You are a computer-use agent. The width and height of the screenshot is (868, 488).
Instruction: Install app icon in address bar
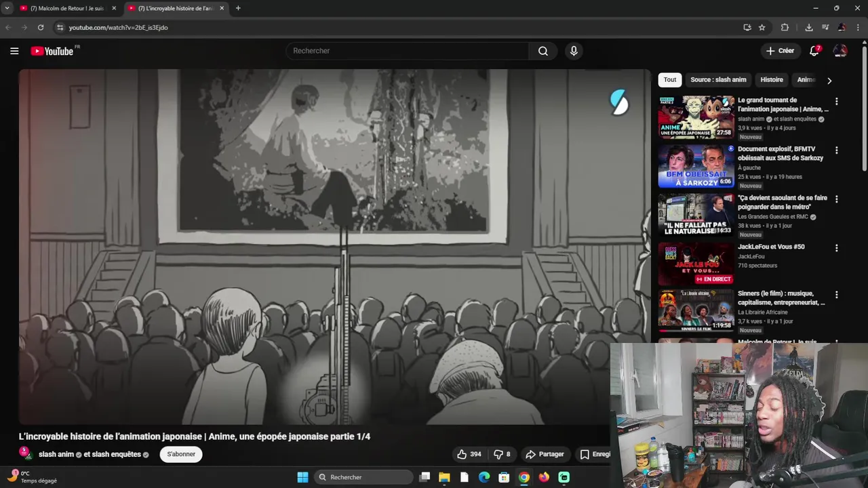(x=747, y=27)
